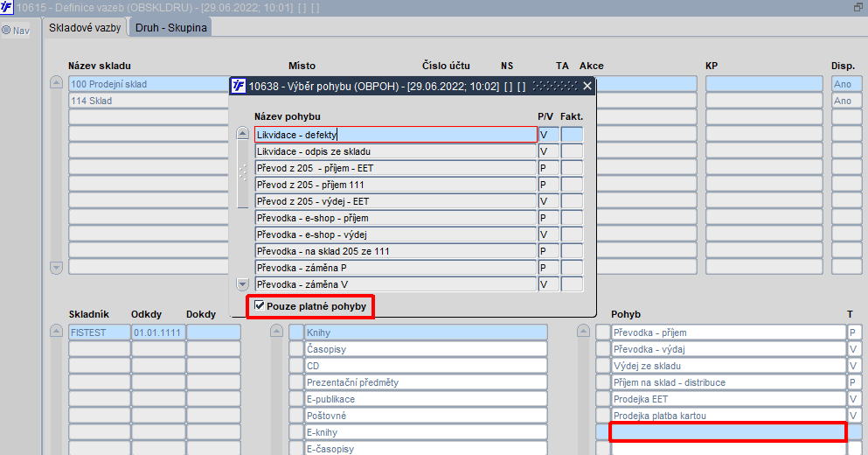This screenshot has height=455, width=868.
Task: Select the Nav radio button
Action: 7,30
